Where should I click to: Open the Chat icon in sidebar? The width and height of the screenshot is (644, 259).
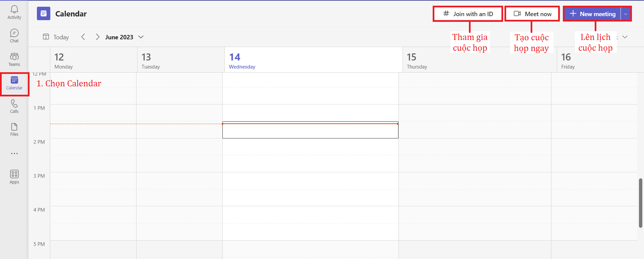click(14, 36)
